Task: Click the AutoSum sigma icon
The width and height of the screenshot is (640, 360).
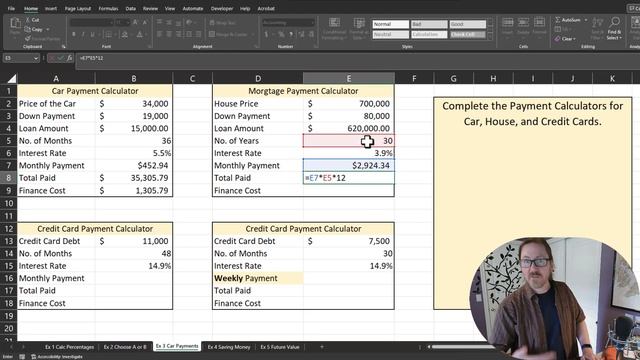Action: (558, 20)
